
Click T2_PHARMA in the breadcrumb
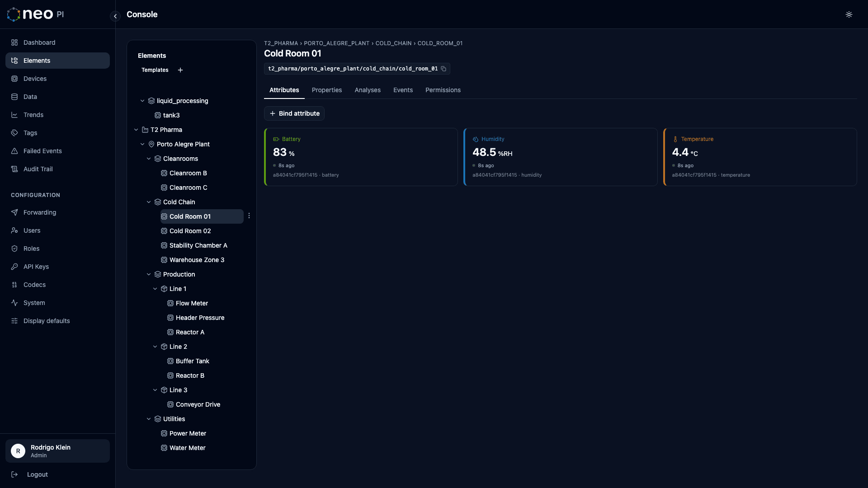tap(281, 43)
